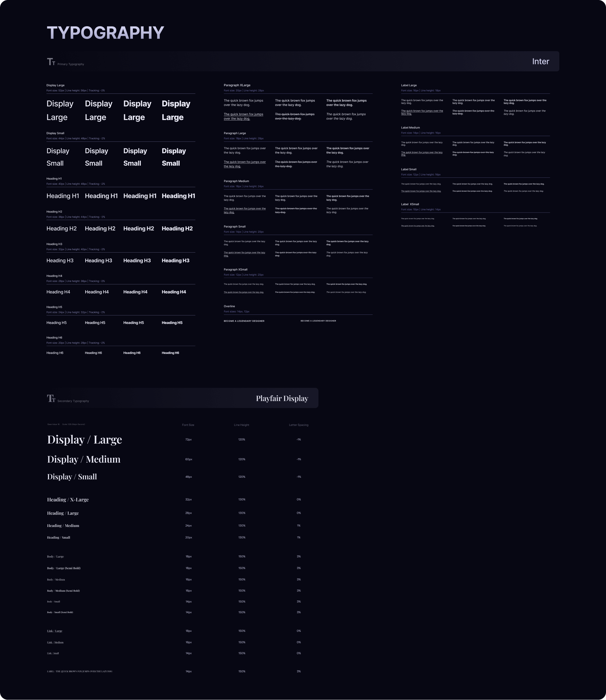Screen dimensions: 606x700
Task: Click the "Display / Medium" serif sample
Action: pyautogui.click(x=84, y=459)
